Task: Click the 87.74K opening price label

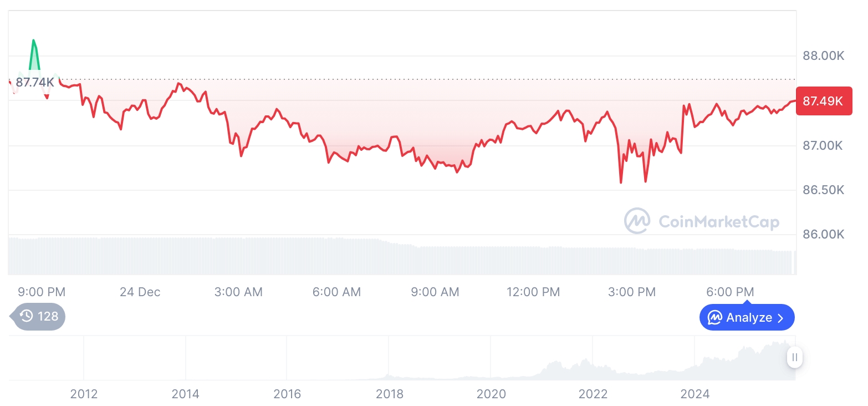Action: pos(35,82)
